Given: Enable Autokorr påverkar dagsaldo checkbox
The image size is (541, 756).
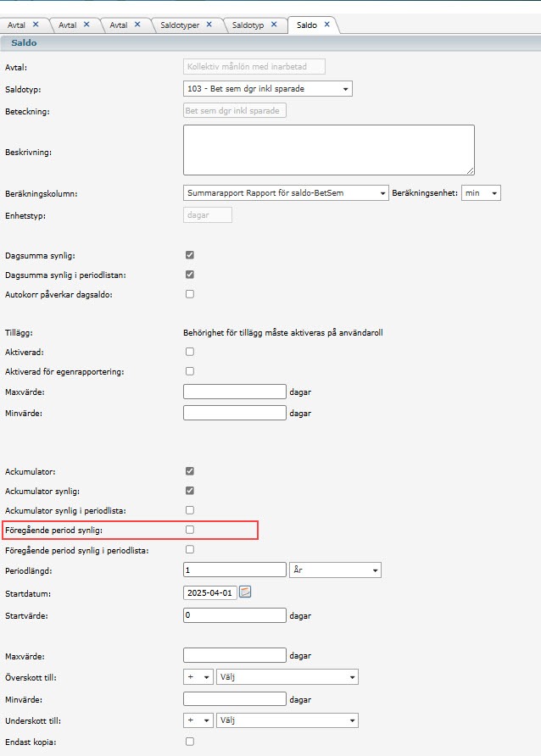Looking at the screenshot, I should [x=190, y=294].
